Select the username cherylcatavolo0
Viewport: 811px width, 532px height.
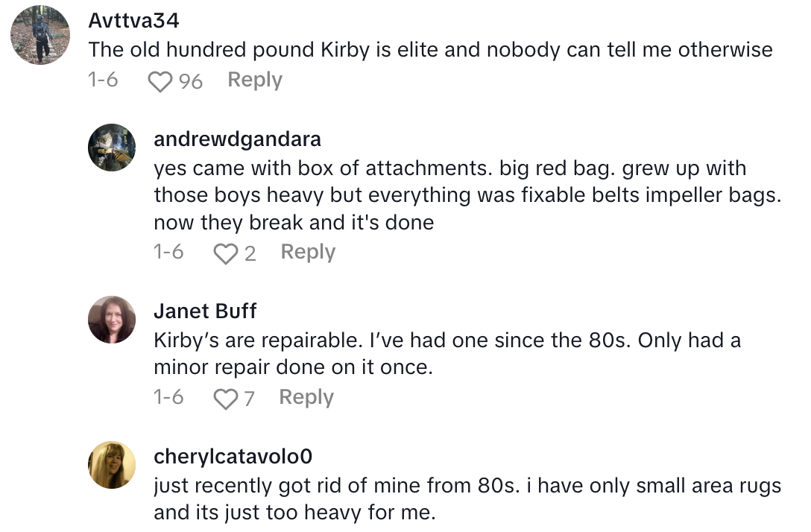(233, 455)
